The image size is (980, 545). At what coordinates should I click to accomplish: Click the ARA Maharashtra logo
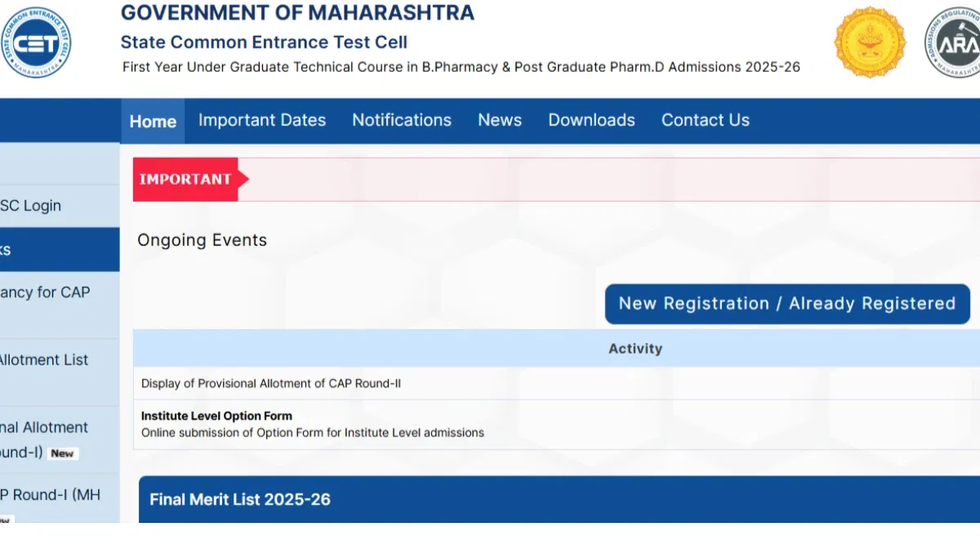(954, 42)
